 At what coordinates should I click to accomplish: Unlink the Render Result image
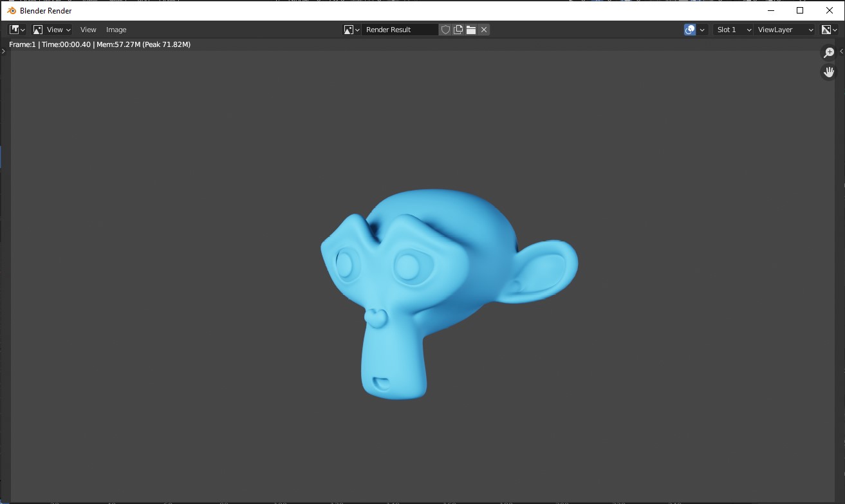click(x=484, y=30)
